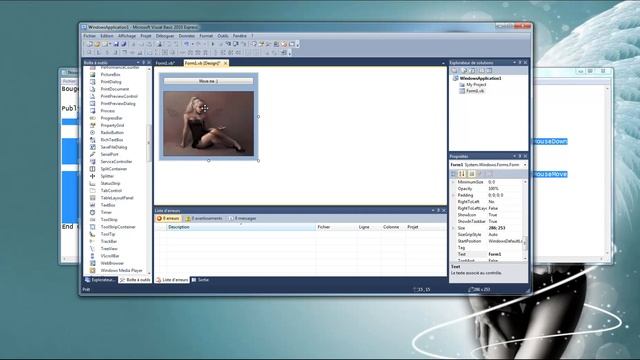Select the SplitContainer control
This screenshot has width=640, height=360.
pyautogui.click(x=114, y=169)
